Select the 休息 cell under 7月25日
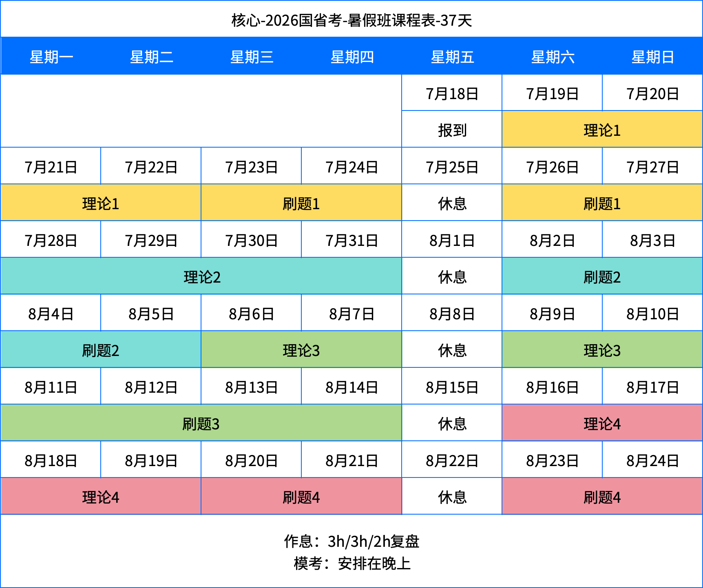This screenshot has width=703, height=588. pyautogui.click(x=452, y=202)
